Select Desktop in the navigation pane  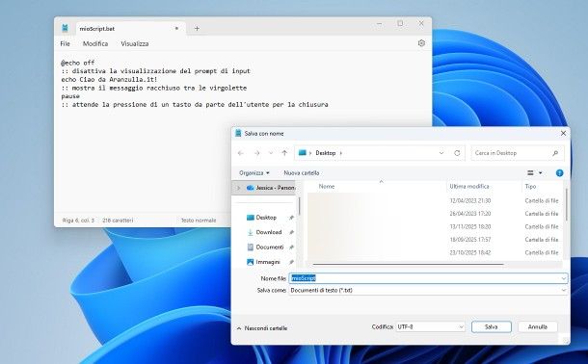pos(266,218)
